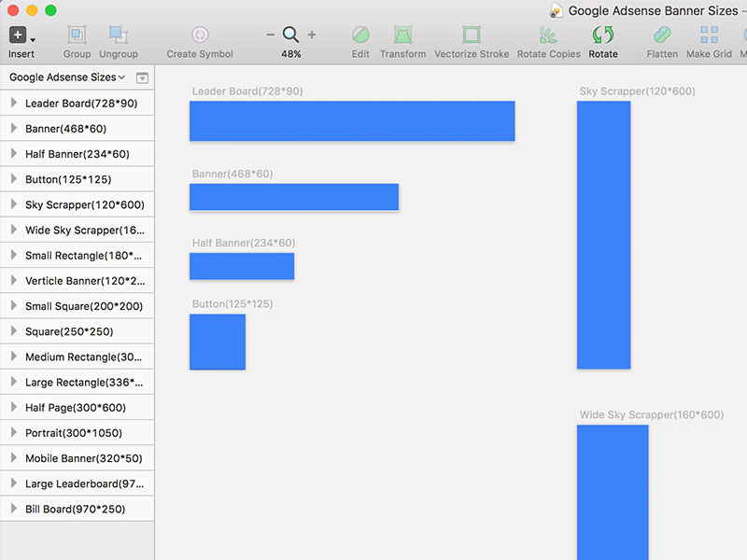Click the Ungroup toolbar icon
Viewport: 747px width, 560px height.
(118, 35)
